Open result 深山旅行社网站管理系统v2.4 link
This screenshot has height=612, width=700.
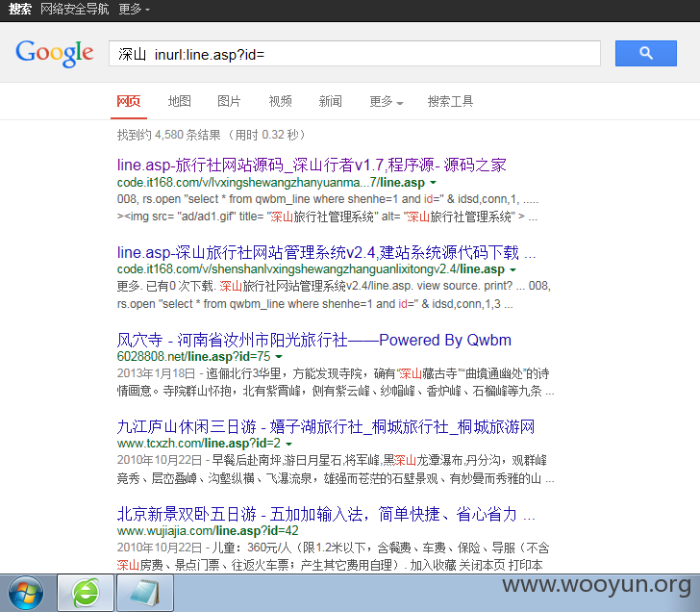[x=326, y=252]
